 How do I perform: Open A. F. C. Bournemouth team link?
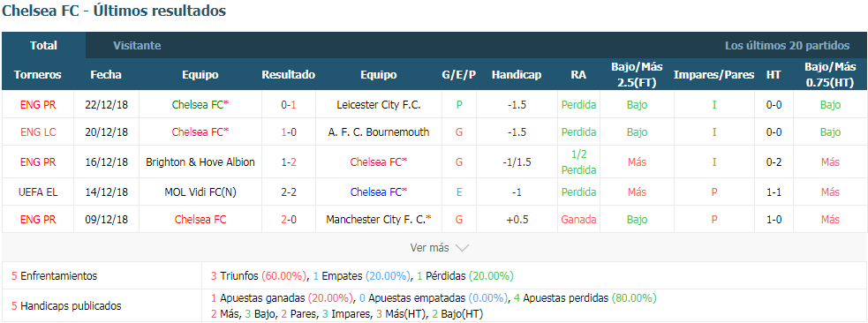(379, 132)
